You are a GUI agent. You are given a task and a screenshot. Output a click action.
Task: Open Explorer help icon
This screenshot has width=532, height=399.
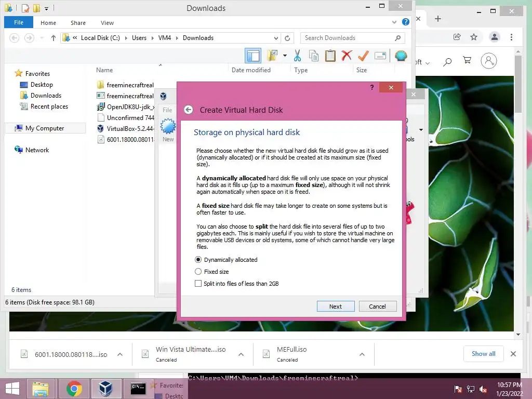[405, 22]
